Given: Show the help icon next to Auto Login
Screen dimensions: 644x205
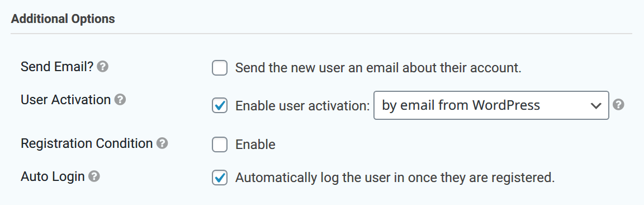Looking at the screenshot, I should pos(94,176).
